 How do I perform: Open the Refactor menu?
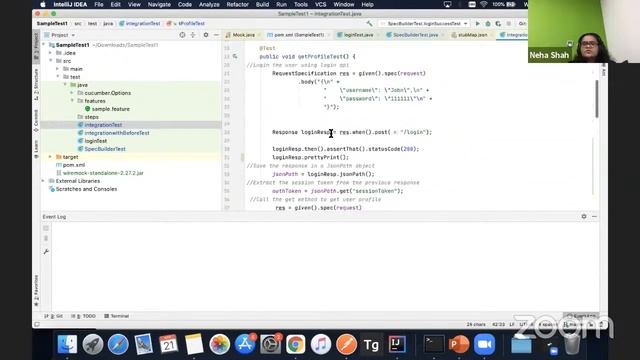(238, 4)
